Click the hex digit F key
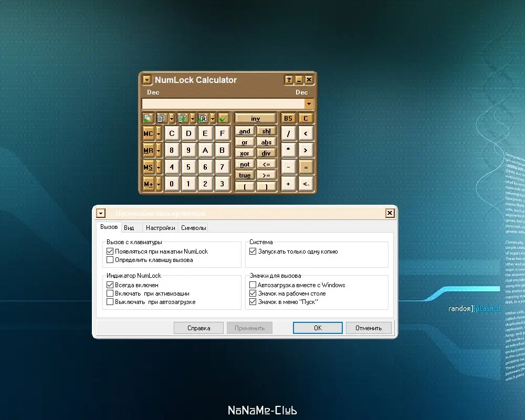Viewport: 525px width, 420px height. tap(222, 134)
